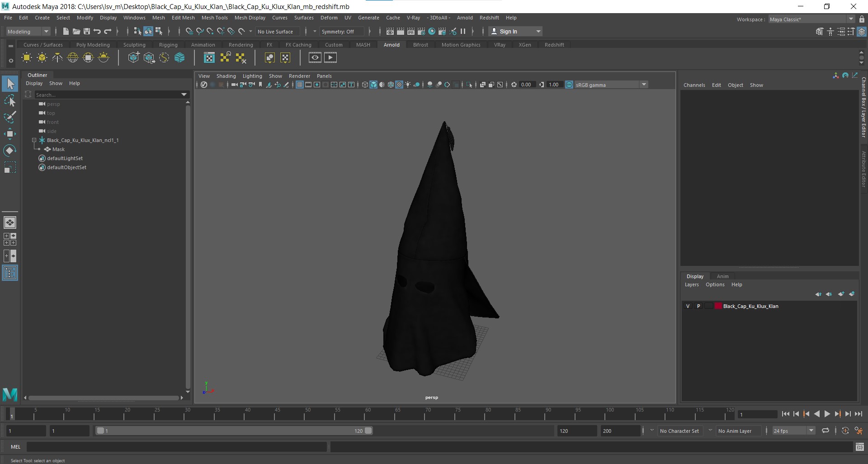This screenshot has width=868, height=464.
Task: Create Arnold skydome light shelf icon
Action: point(73,57)
